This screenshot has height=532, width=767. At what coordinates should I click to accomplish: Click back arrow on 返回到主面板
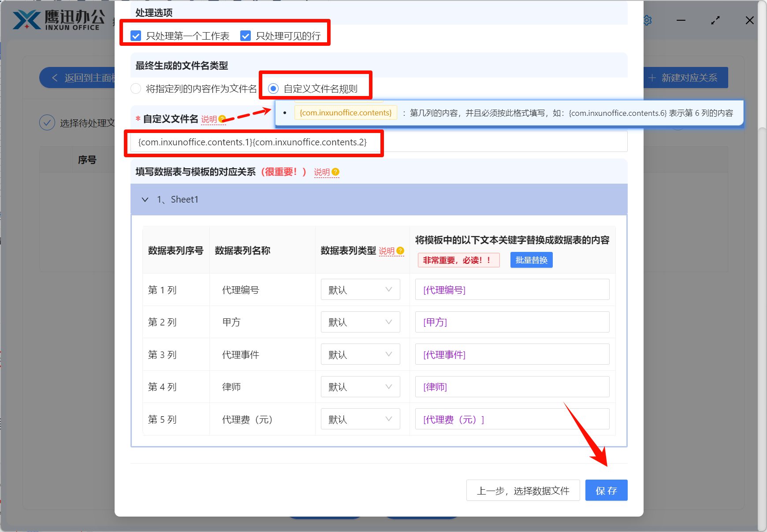[55, 78]
